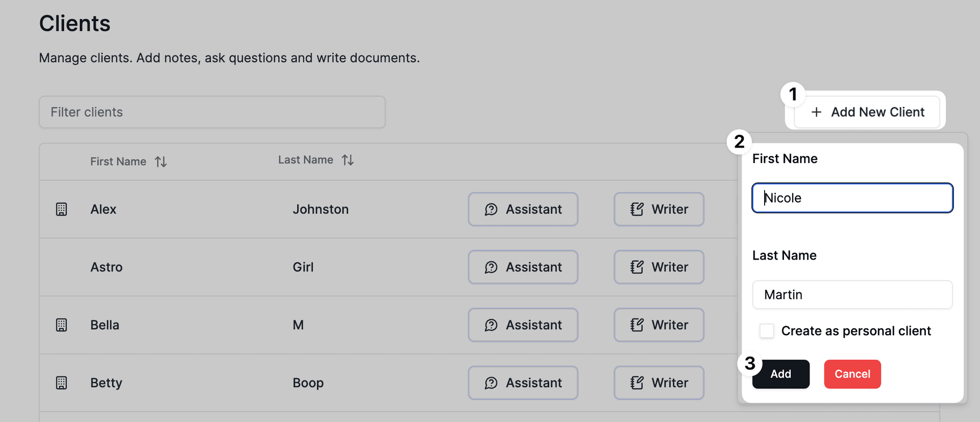Open Assistant for Betty Boop
This screenshot has height=422, width=980.
523,383
